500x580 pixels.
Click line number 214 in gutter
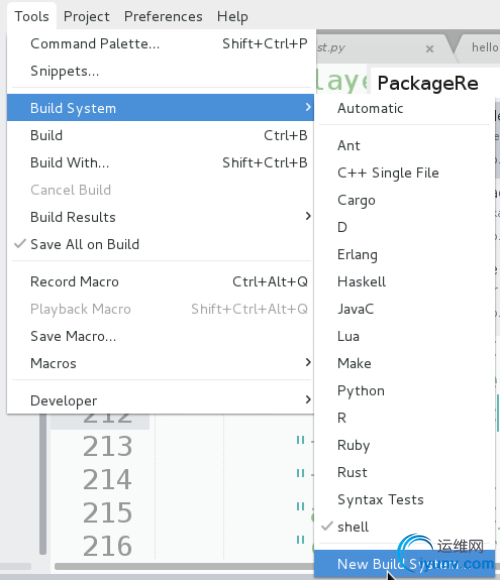coord(107,480)
